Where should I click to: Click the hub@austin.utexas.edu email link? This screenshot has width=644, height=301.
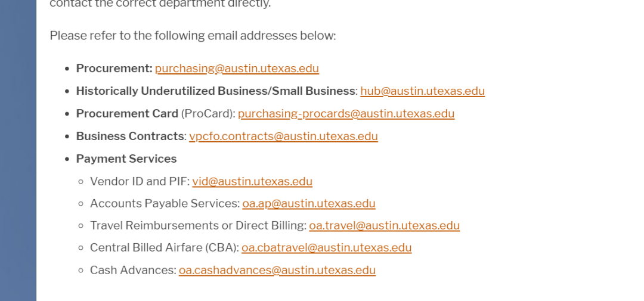(x=422, y=91)
